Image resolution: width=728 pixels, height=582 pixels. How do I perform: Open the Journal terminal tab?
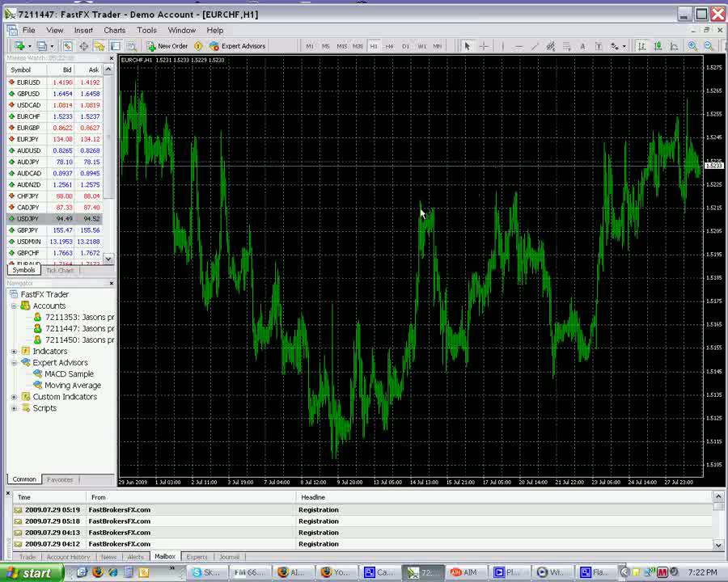pyautogui.click(x=230, y=556)
